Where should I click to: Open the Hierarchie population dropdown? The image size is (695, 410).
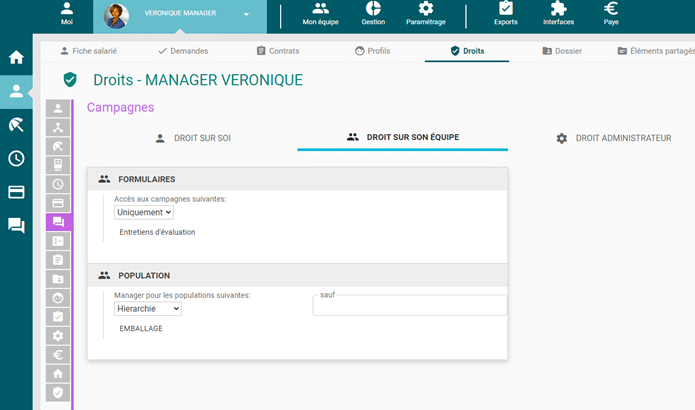[148, 308]
